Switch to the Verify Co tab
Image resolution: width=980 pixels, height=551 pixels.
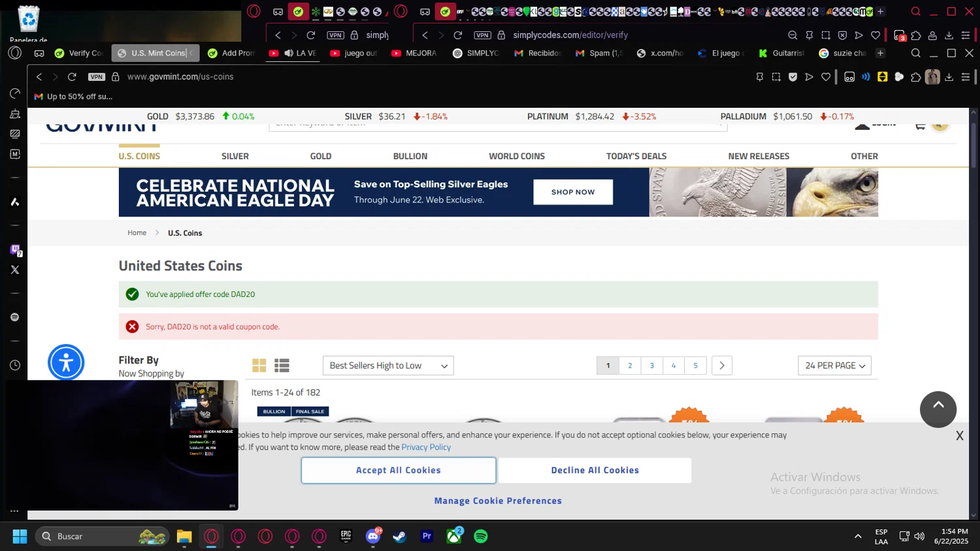tap(79, 54)
